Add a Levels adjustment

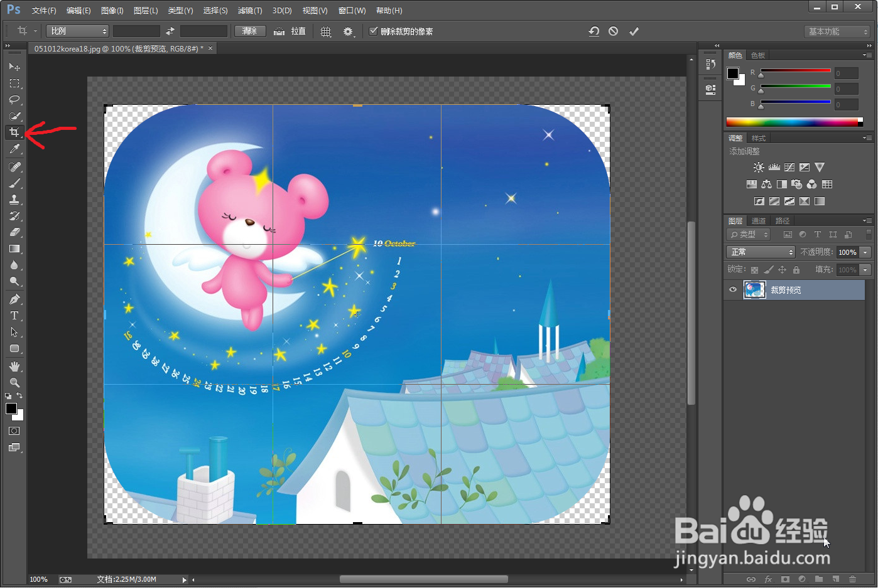(774, 168)
